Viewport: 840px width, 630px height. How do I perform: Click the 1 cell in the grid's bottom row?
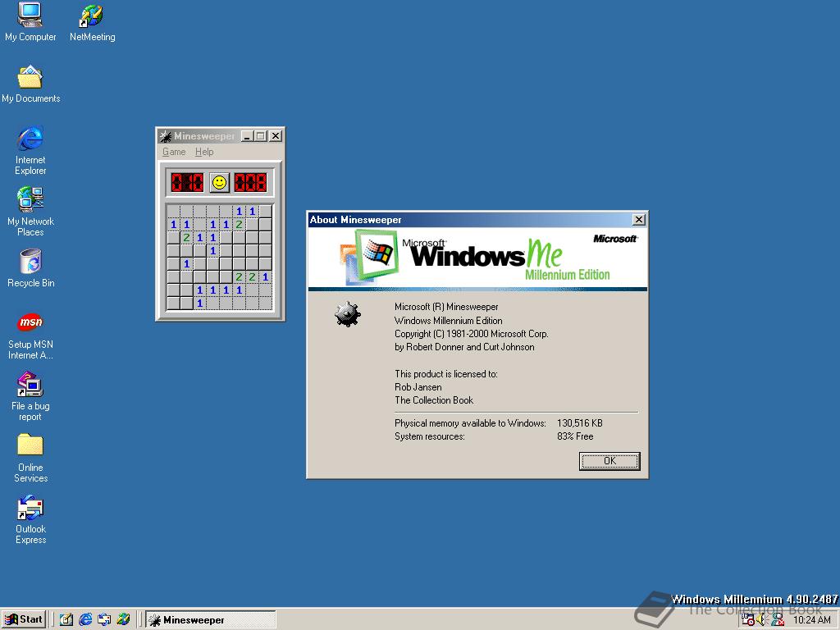pos(200,304)
